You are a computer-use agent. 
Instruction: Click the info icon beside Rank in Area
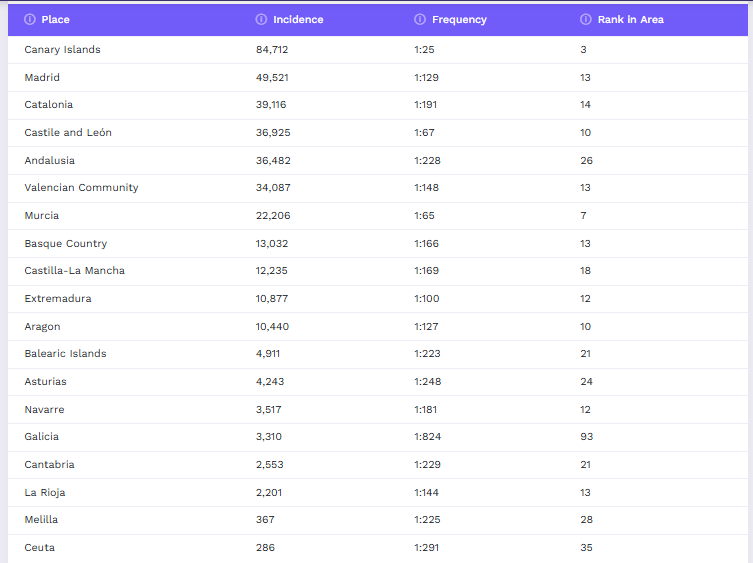586,19
